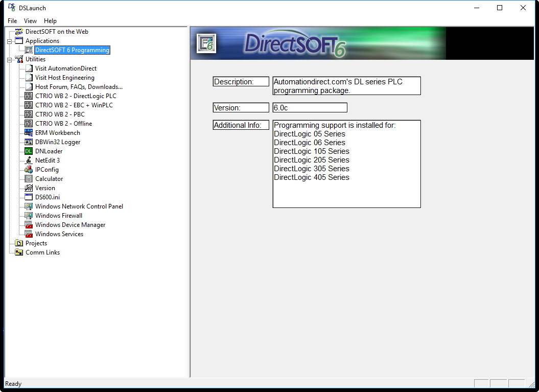Collapse the Applications tree node
The height and width of the screenshot is (392, 539).
coord(10,41)
